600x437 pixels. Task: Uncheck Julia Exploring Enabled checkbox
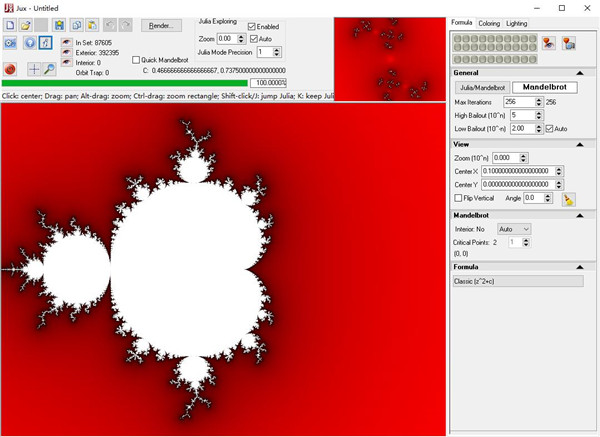tap(252, 26)
